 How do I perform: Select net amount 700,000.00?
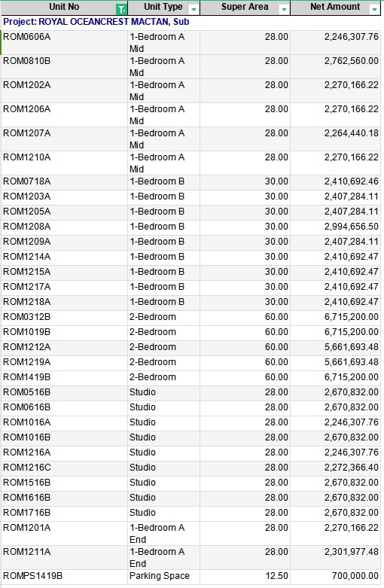coord(335,576)
